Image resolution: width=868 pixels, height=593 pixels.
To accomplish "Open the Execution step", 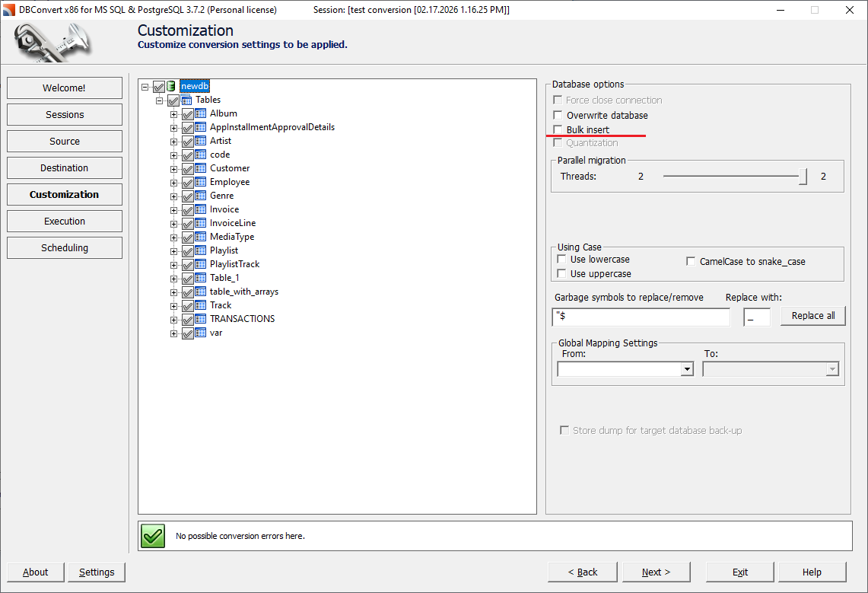I will coord(64,221).
